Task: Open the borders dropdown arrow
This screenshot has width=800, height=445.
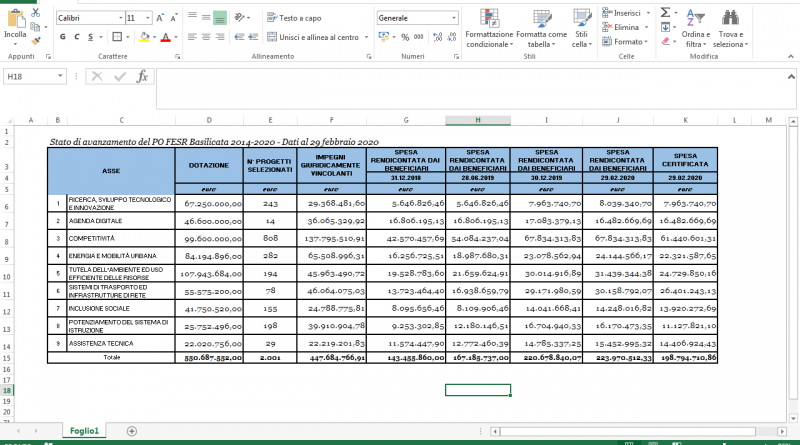Action: [128, 37]
